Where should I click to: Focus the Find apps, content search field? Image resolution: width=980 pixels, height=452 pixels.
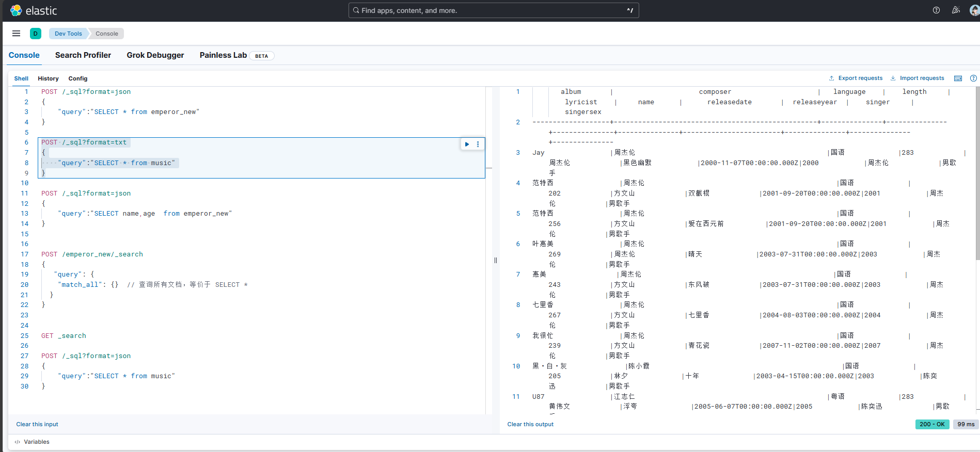(494, 10)
